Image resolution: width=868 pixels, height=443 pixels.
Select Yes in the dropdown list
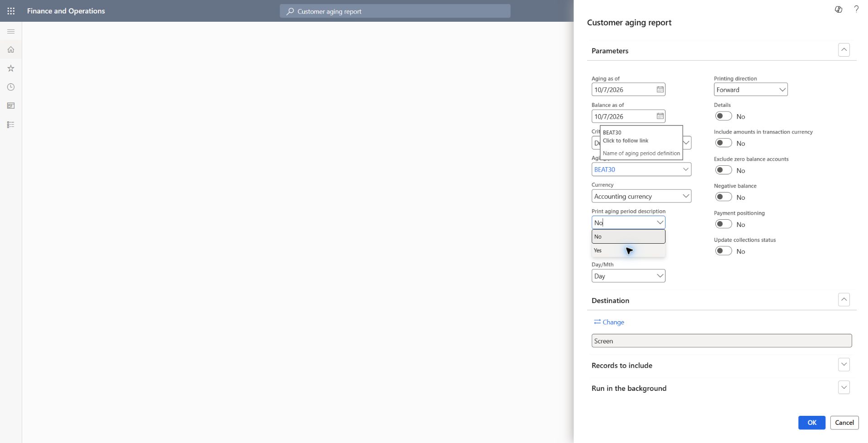pos(628,250)
